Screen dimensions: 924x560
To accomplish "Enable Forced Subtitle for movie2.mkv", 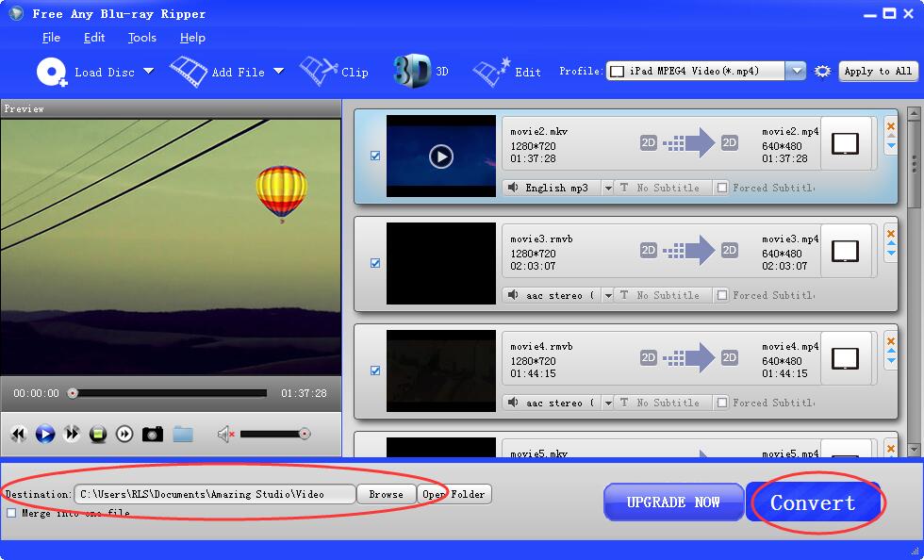I will click(722, 188).
